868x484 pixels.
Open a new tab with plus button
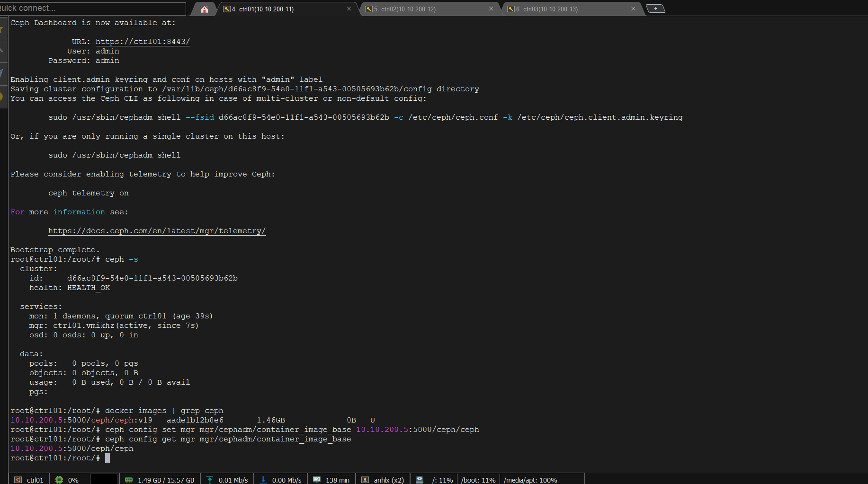656,9
